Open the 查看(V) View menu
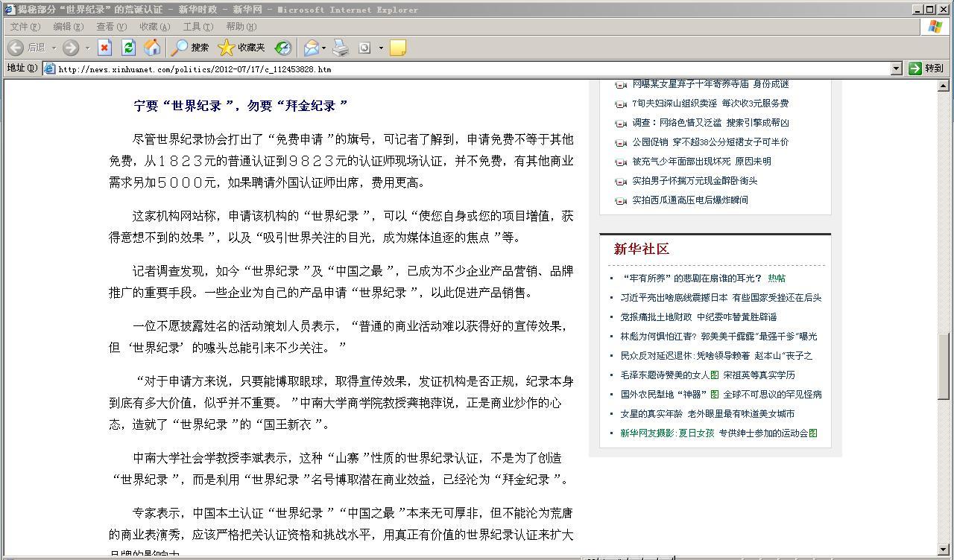954x560 pixels. click(111, 27)
